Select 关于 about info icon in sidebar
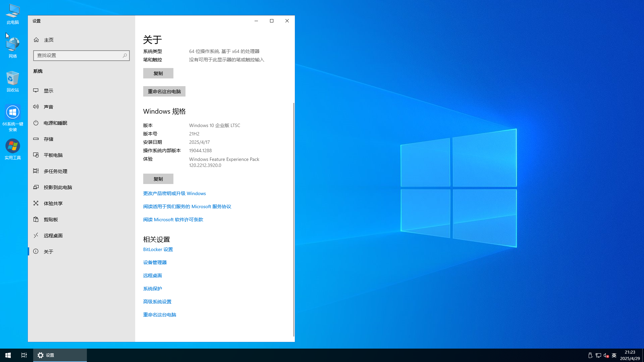Viewport: 644px width, 362px height. (x=36, y=251)
